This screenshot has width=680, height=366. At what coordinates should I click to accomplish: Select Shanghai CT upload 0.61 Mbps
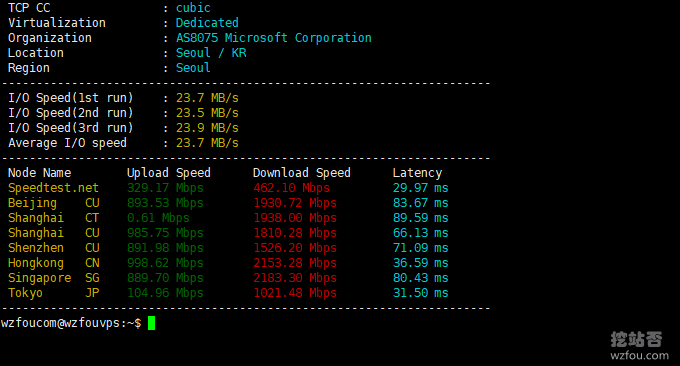(158, 218)
